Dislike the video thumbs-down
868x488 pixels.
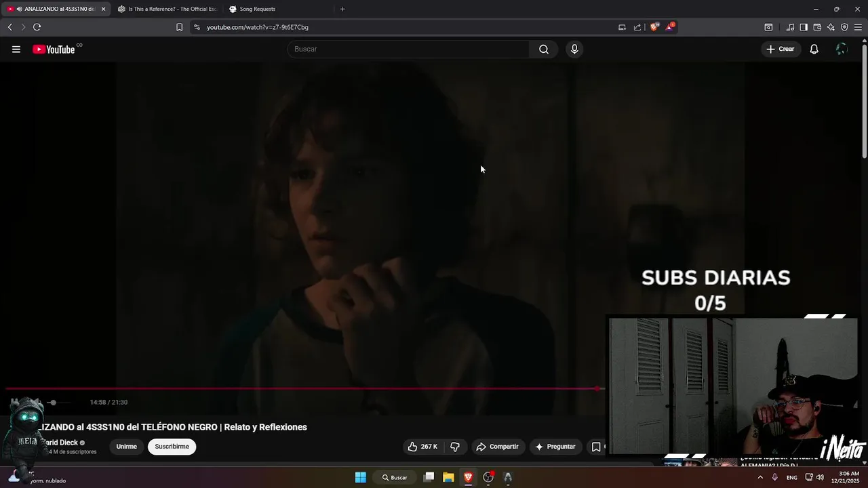coord(455,447)
